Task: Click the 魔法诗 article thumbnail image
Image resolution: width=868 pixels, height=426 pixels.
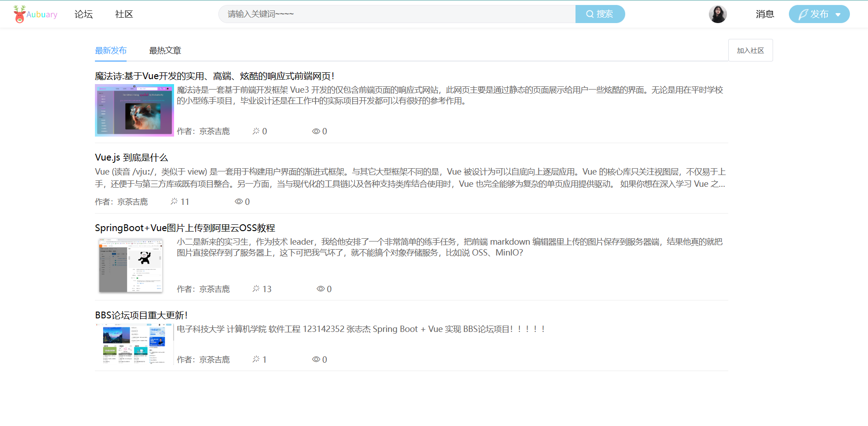Action: [x=134, y=110]
